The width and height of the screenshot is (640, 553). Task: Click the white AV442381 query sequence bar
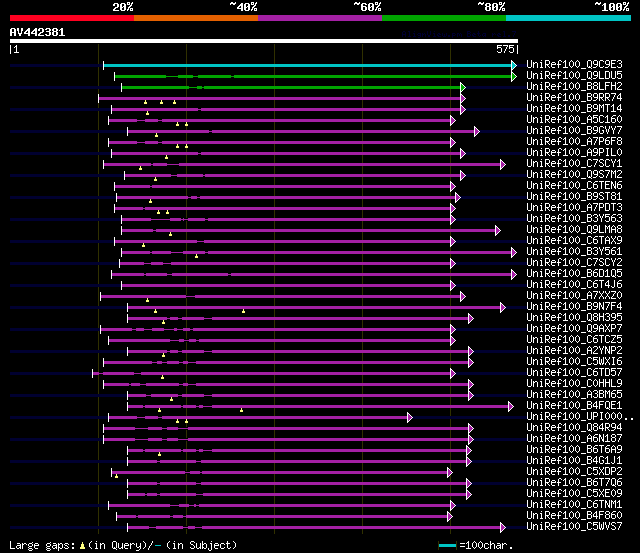click(264, 41)
